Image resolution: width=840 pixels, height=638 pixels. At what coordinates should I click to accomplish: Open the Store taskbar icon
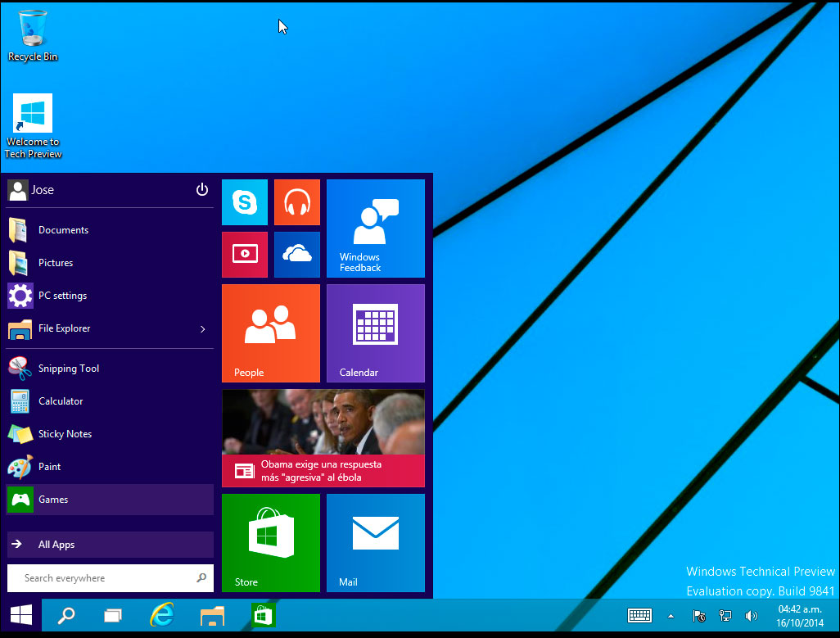point(263,615)
